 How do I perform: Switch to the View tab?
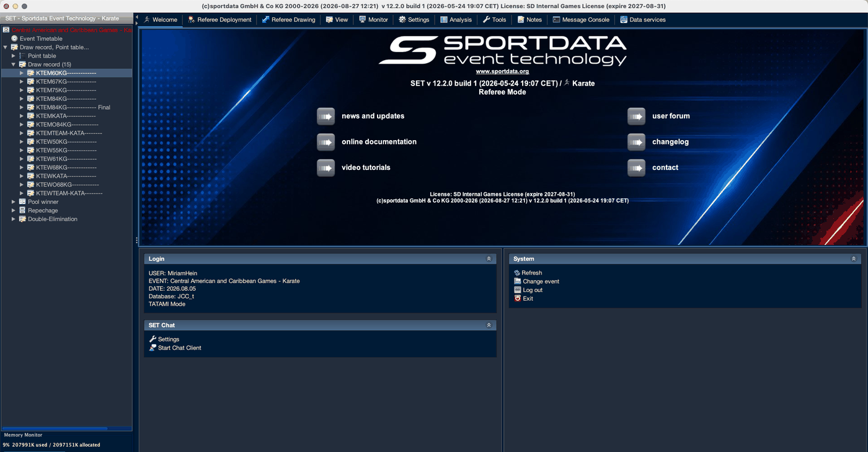(x=337, y=20)
